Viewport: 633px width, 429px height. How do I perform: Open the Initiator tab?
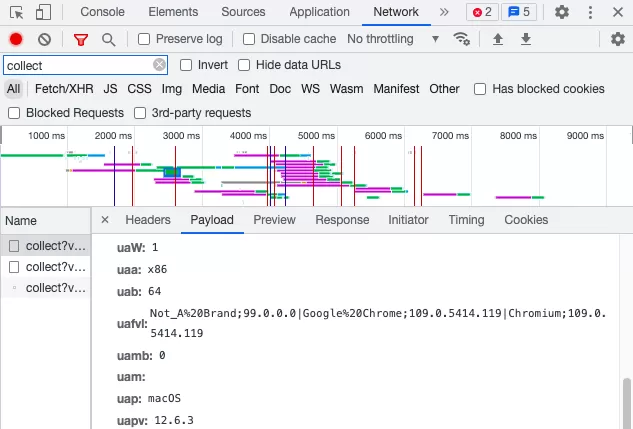coord(408,220)
